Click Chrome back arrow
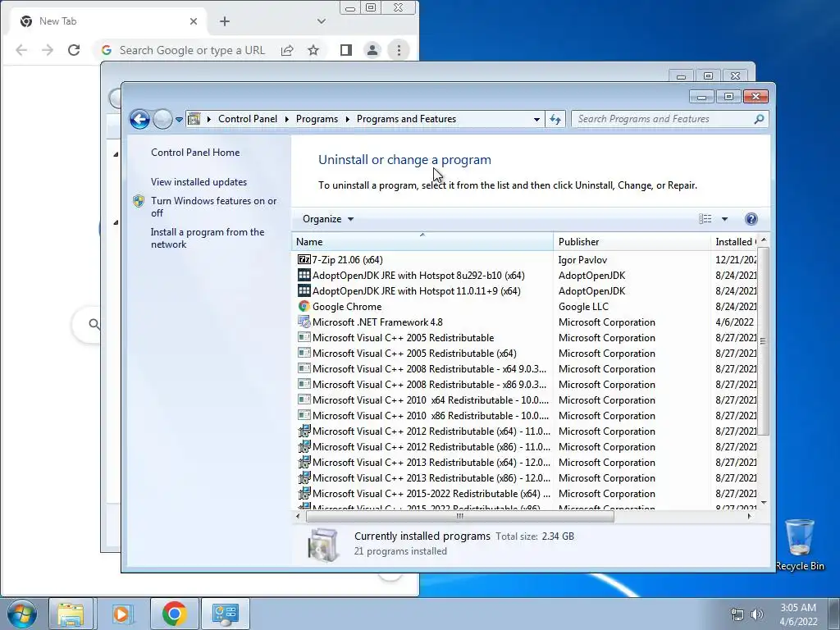This screenshot has width=840, height=630. (x=21, y=50)
